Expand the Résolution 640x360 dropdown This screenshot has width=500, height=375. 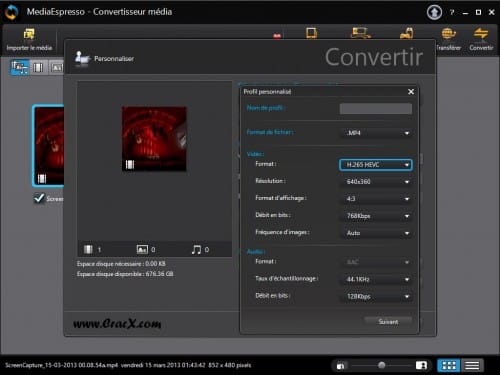(x=376, y=182)
